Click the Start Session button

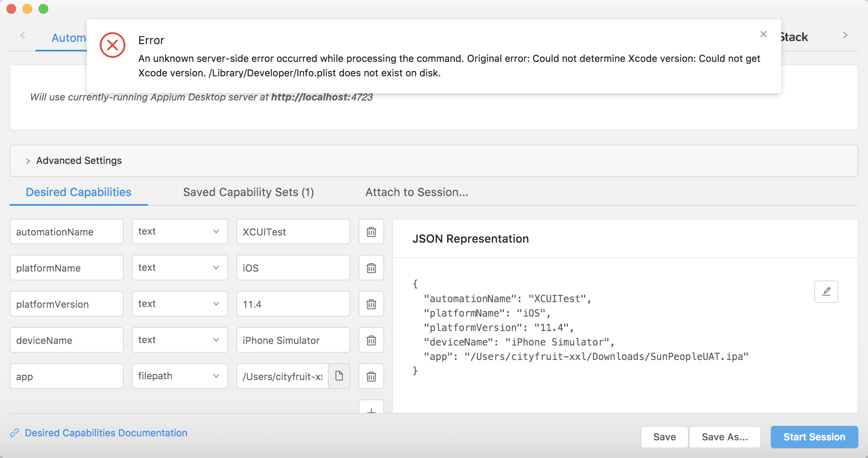click(x=814, y=436)
